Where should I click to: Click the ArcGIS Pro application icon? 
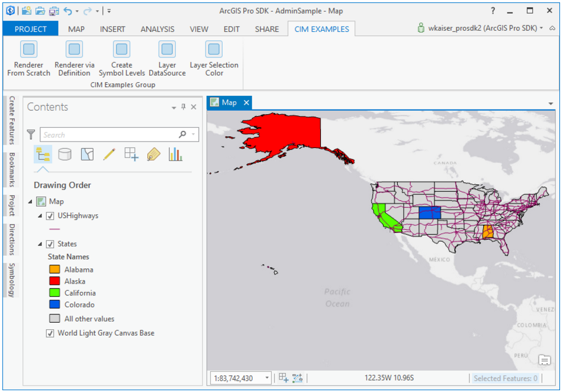pyautogui.click(x=10, y=11)
